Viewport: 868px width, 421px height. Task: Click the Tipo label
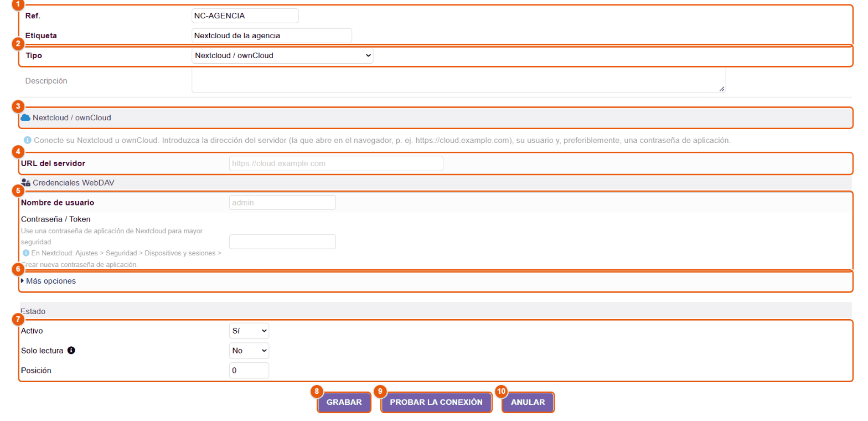[34, 55]
